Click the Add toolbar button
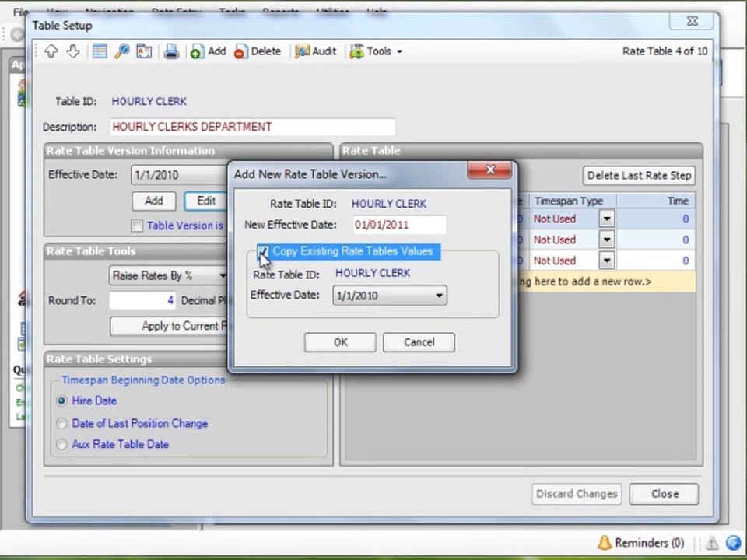This screenshot has width=747, height=560. (x=209, y=51)
